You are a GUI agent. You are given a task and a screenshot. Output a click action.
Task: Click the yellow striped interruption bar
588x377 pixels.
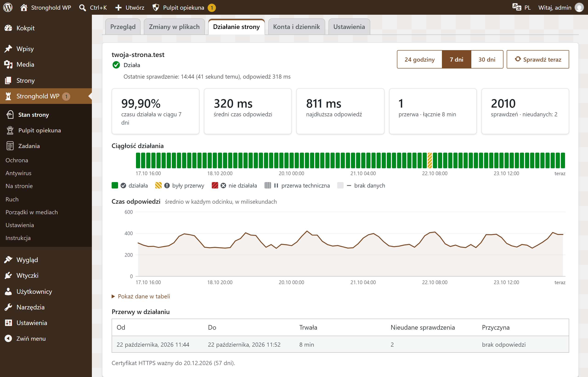(430, 160)
